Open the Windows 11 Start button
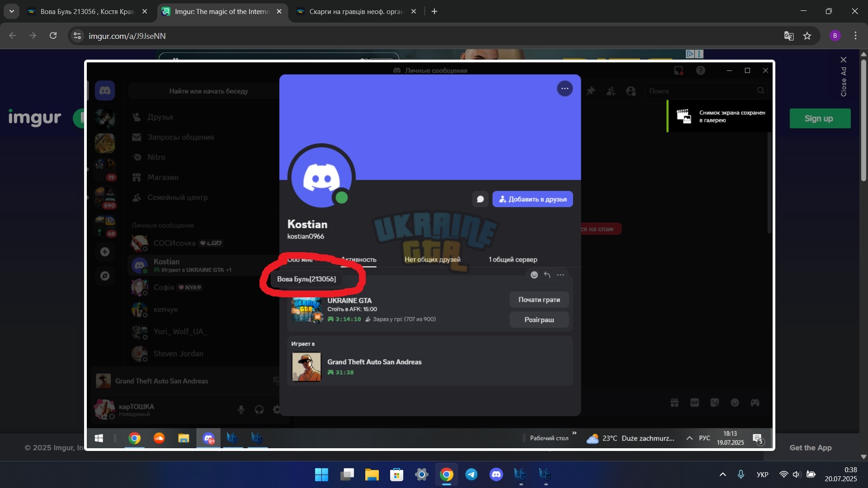 point(321,474)
